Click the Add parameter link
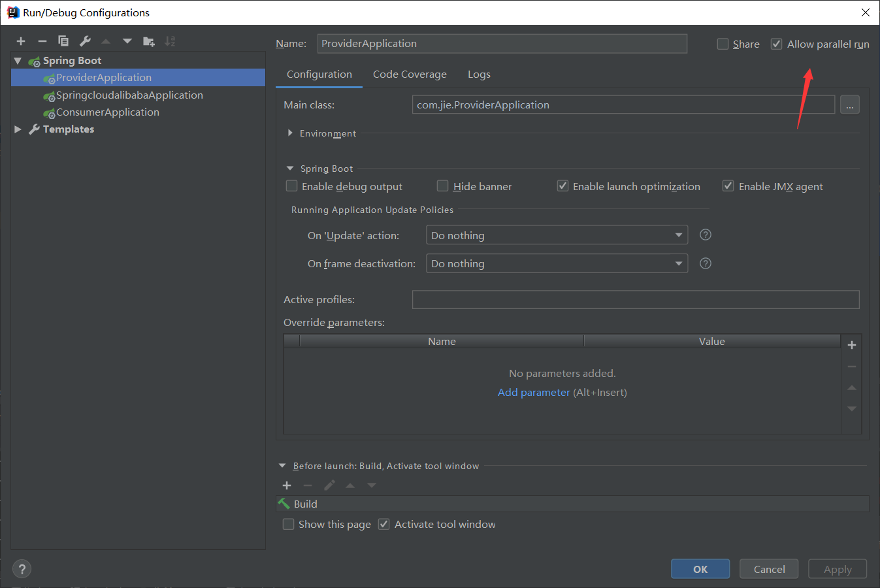Image resolution: width=880 pixels, height=588 pixels. pyautogui.click(x=534, y=392)
